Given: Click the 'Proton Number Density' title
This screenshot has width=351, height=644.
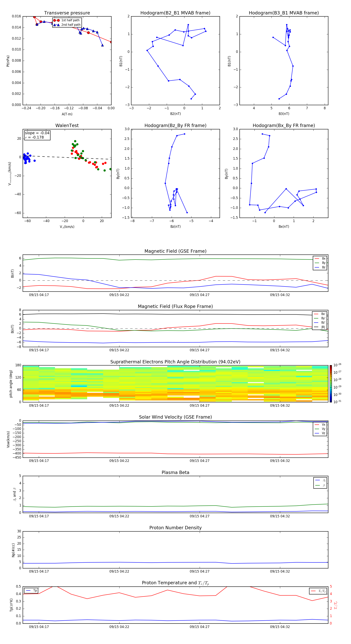Looking at the screenshot, I should click(175, 528).
